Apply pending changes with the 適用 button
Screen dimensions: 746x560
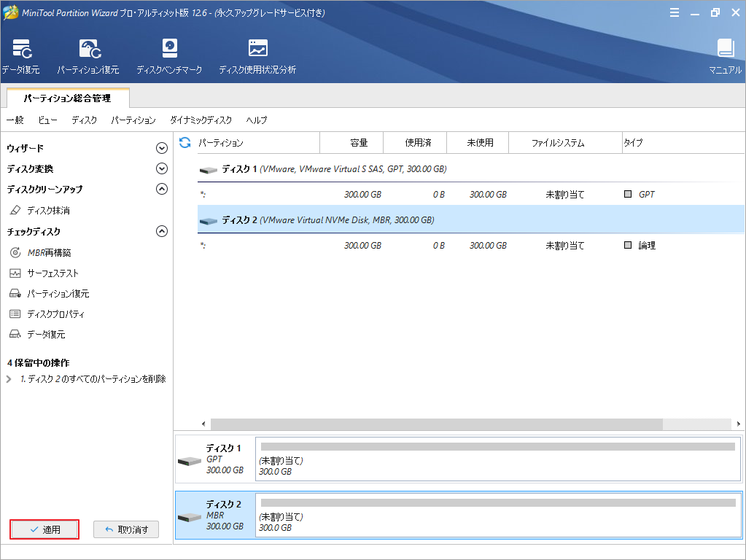44,529
